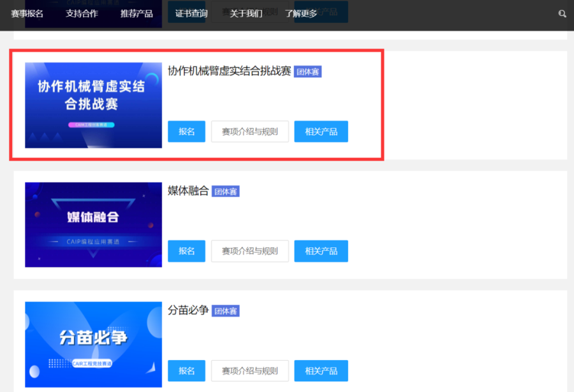View 相关产品 for 协作机械臂虚实结合挑战赛
The image size is (574, 392).
point(321,131)
